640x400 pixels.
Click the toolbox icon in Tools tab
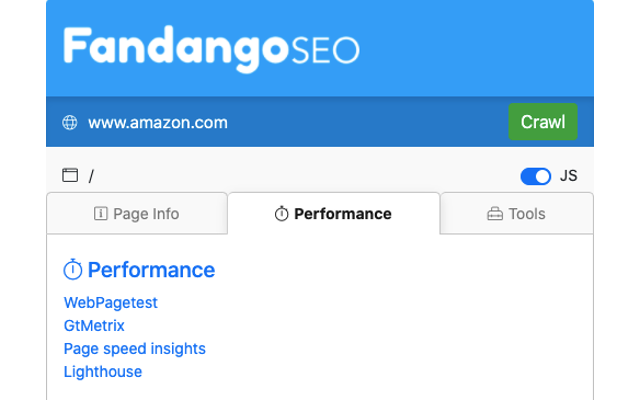pos(495,213)
